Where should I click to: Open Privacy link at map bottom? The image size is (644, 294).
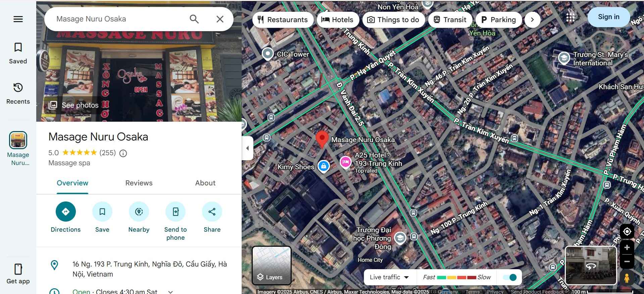point(495,292)
